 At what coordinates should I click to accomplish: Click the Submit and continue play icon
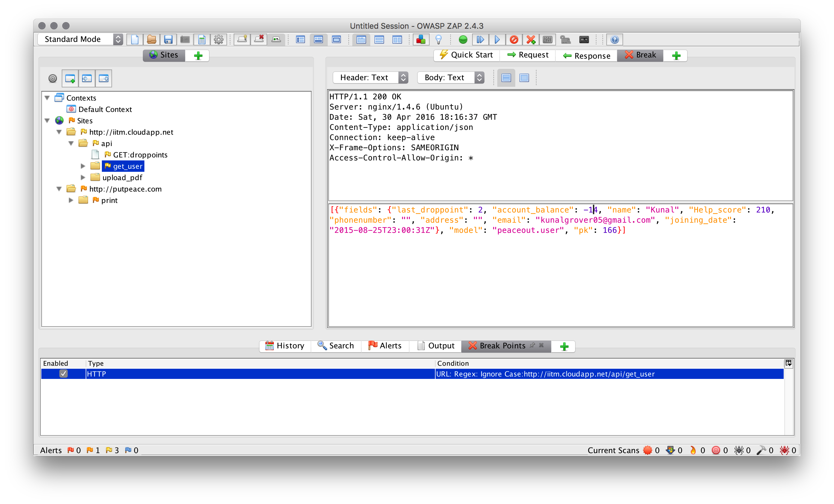(x=497, y=40)
